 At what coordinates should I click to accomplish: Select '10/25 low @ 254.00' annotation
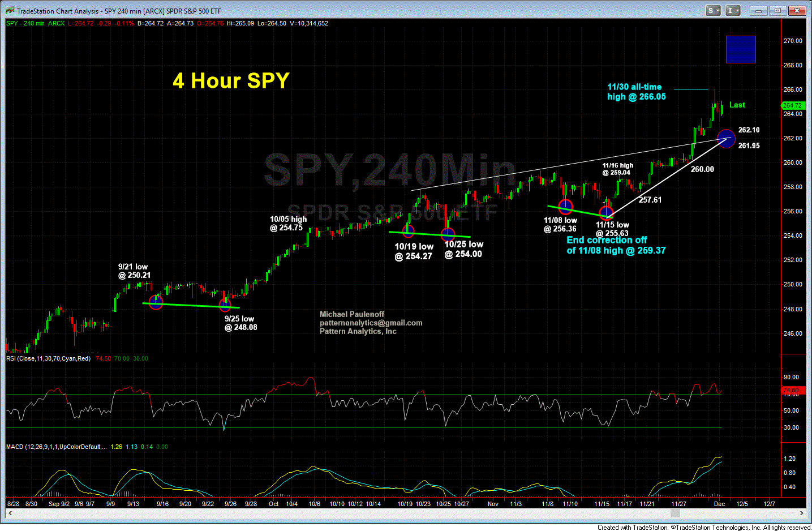pos(463,249)
